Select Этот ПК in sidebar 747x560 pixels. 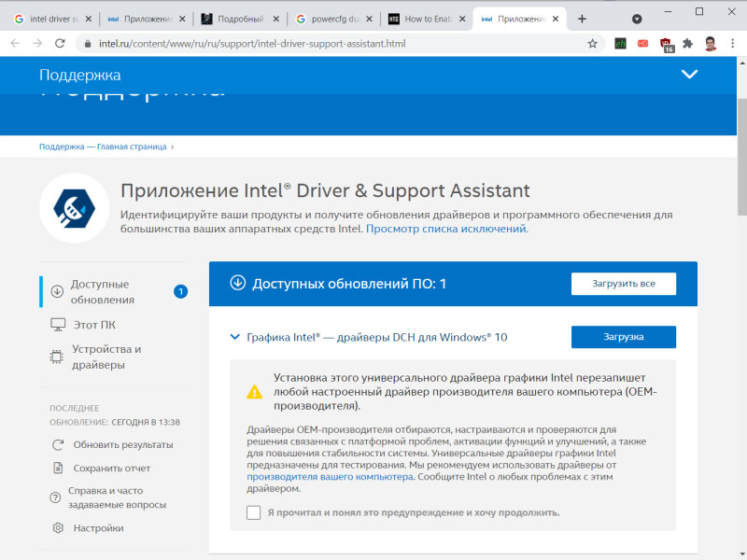[94, 325]
